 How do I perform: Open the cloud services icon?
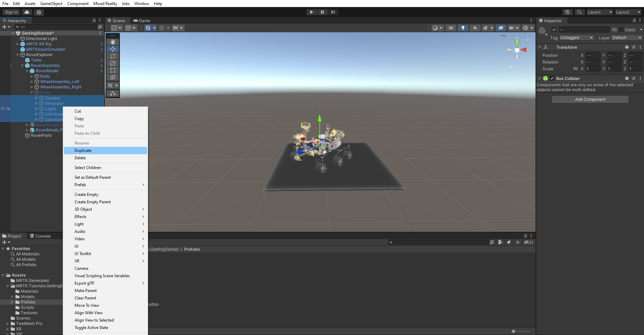point(27,12)
